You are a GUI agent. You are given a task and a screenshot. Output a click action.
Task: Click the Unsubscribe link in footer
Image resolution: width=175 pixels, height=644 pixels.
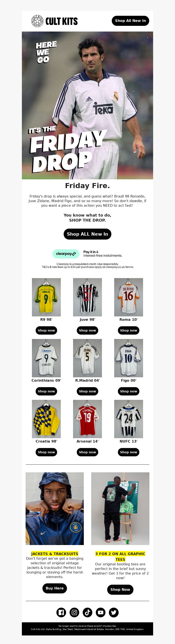(x=109, y=626)
